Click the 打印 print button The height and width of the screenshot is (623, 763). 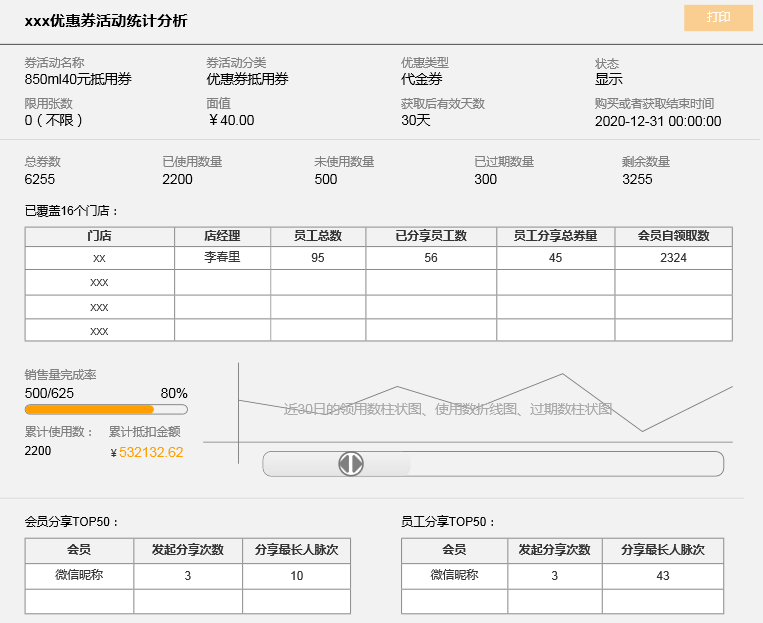point(717,18)
